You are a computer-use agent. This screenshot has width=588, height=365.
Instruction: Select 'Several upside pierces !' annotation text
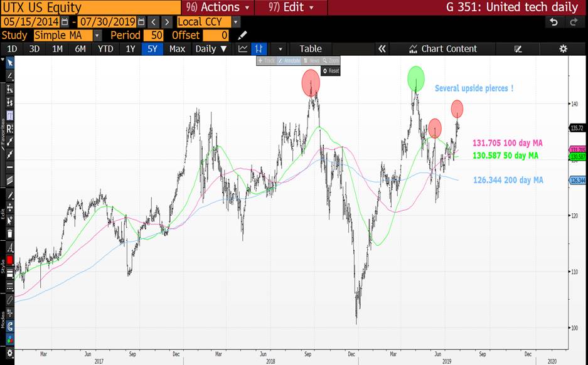click(x=474, y=88)
